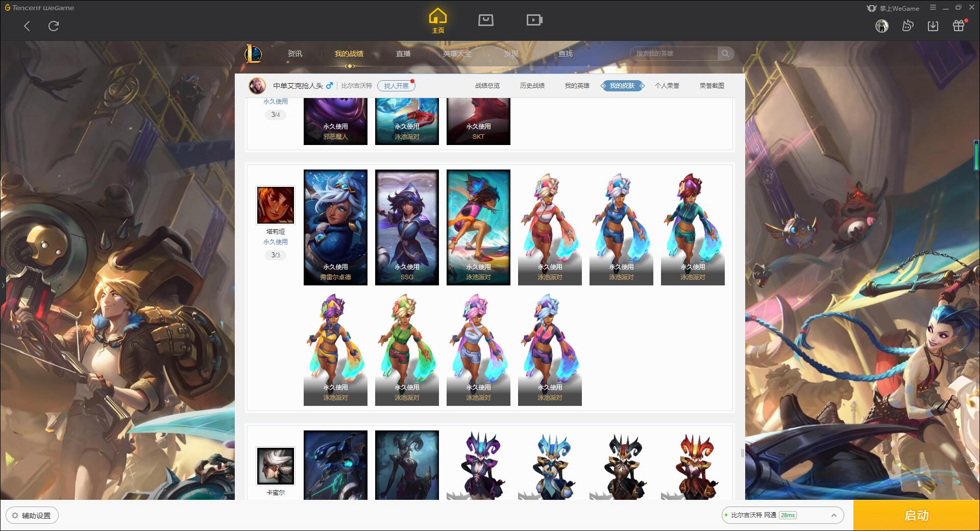Click the 启动 launch button
980x531 pixels.
coord(917,515)
